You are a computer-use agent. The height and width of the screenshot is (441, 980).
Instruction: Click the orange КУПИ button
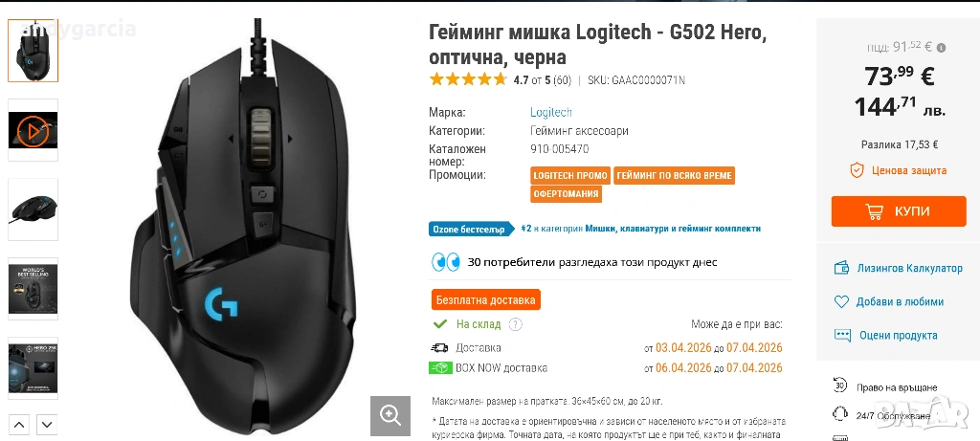coord(899,211)
